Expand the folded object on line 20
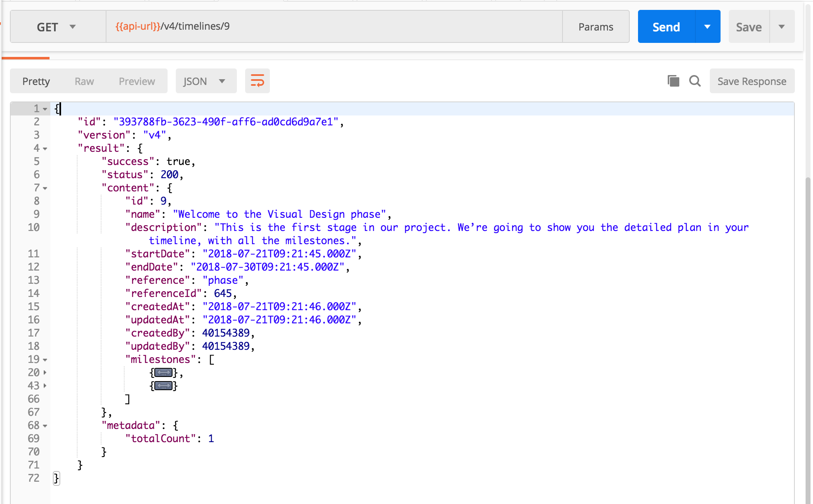This screenshot has height=504, width=813. 163,373
